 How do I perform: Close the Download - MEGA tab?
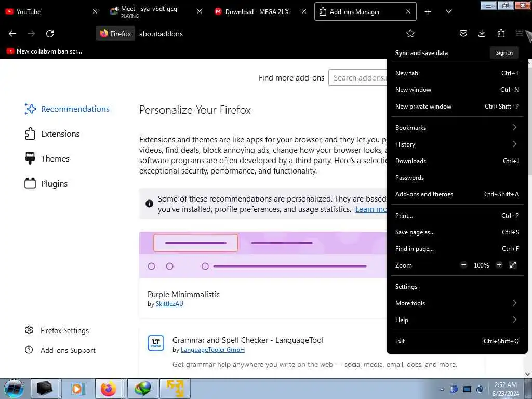coord(304,11)
